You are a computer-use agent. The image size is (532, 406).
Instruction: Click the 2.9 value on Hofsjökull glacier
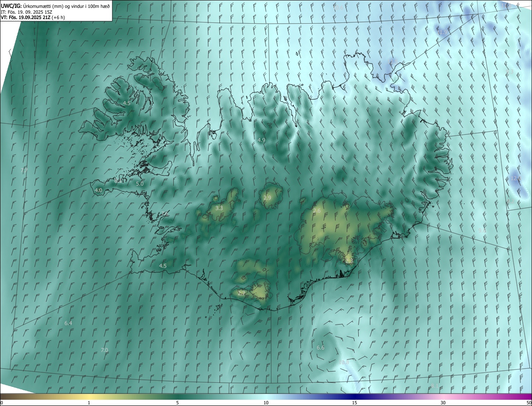point(267,198)
